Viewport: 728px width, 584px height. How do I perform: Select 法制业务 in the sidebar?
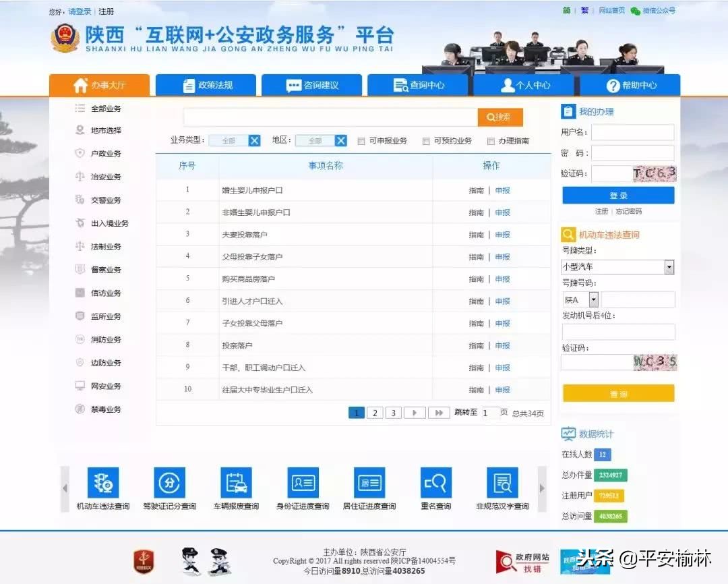point(106,246)
